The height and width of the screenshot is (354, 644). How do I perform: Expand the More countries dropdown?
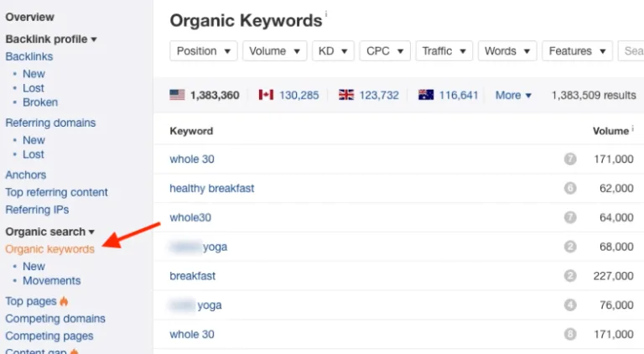(513, 96)
